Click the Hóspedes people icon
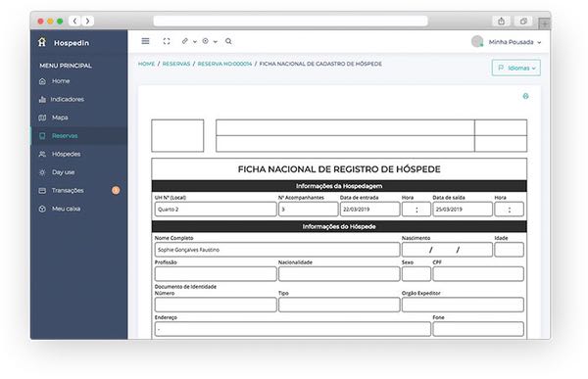Image resolution: width=588 pixels, height=379 pixels. click(x=42, y=154)
